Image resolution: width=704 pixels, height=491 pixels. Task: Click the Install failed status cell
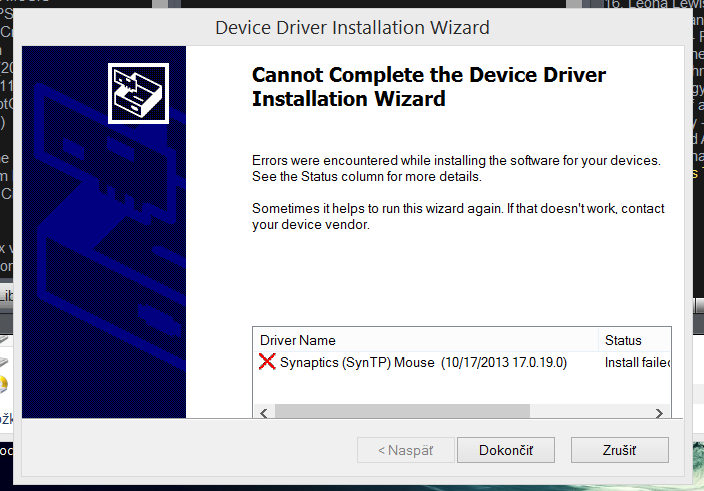point(637,362)
